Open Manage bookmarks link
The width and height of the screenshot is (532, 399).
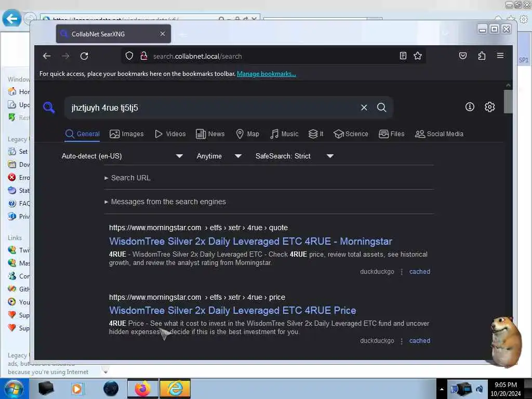267,74
